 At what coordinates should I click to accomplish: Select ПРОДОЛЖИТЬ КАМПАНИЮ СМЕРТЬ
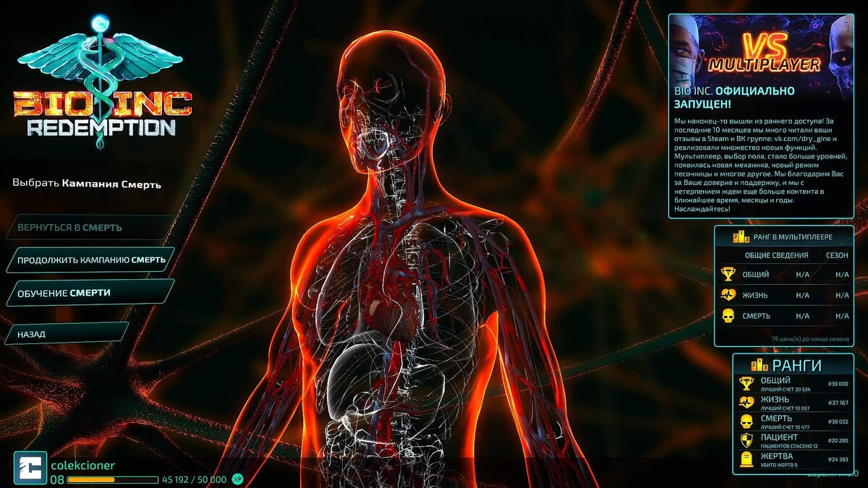point(90,260)
